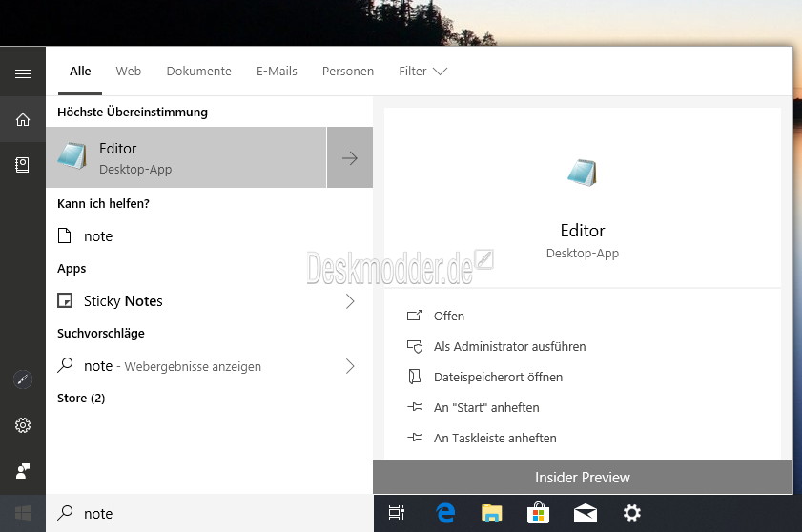Click the search input field containing note
This screenshot has width=802, height=532.
[210, 513]
